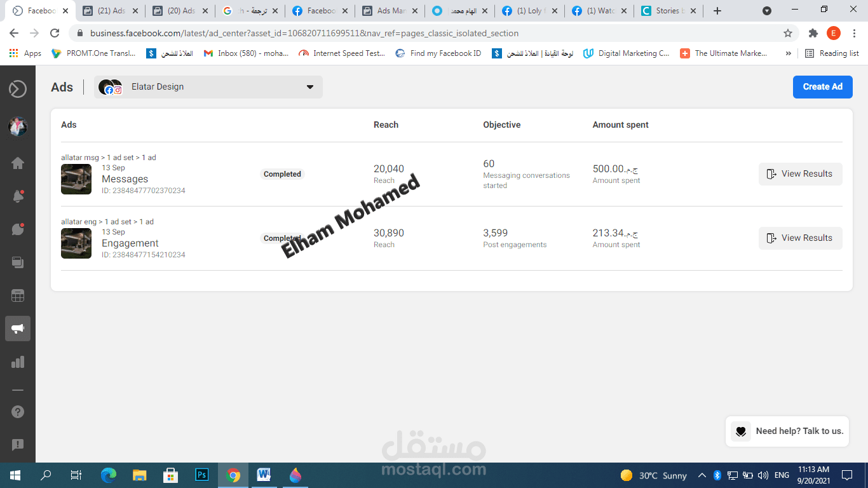Open the Chrome profile 'E' avatar
This screenshot has height=488, width=868.
pos(833,33)
